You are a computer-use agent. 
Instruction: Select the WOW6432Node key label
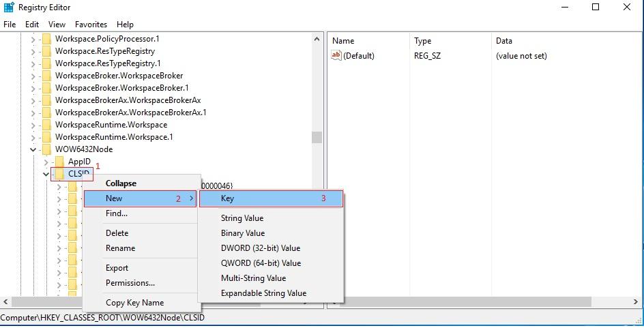tap(84, 149)
